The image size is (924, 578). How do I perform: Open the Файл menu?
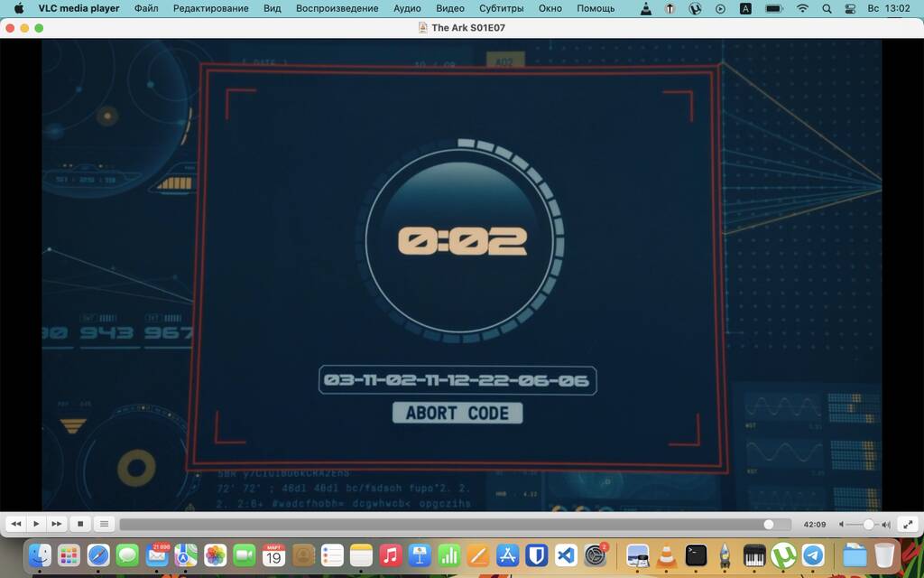pos(146,8)
